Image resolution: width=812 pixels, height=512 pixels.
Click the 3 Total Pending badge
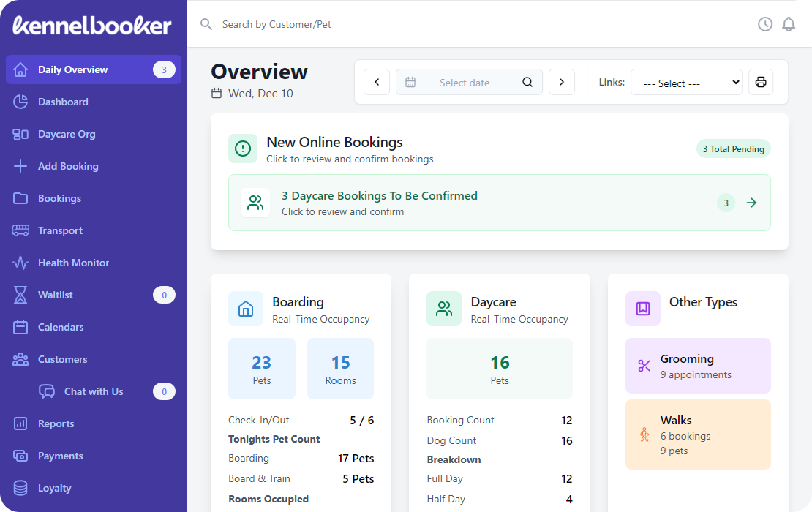coord(733,148)
